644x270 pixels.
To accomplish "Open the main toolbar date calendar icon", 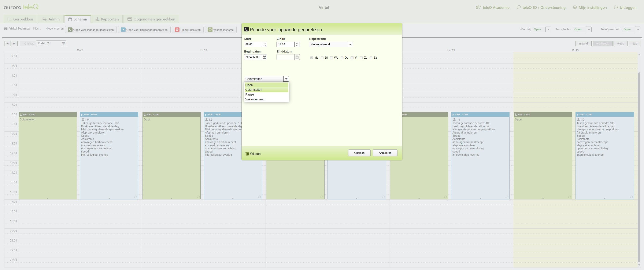I will (63, 43).
